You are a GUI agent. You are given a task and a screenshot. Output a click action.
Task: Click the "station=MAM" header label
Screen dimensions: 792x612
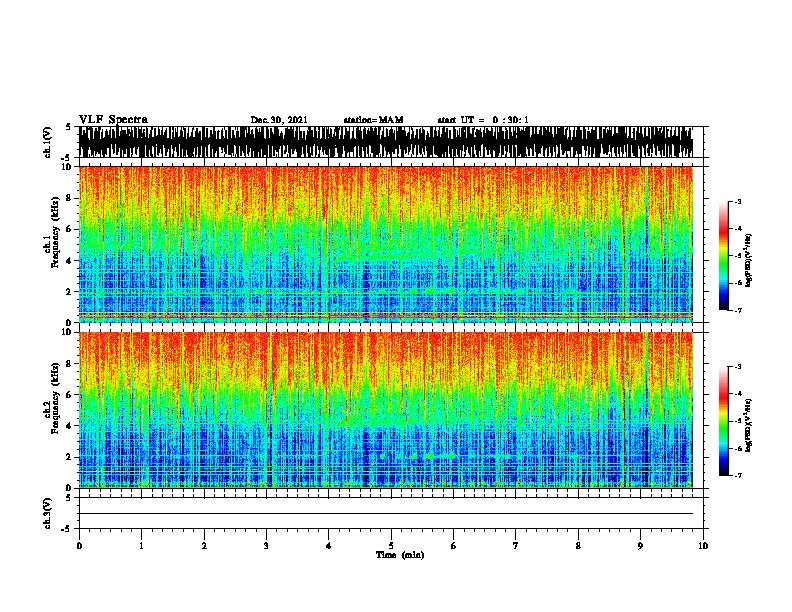[x=373, y=120]
